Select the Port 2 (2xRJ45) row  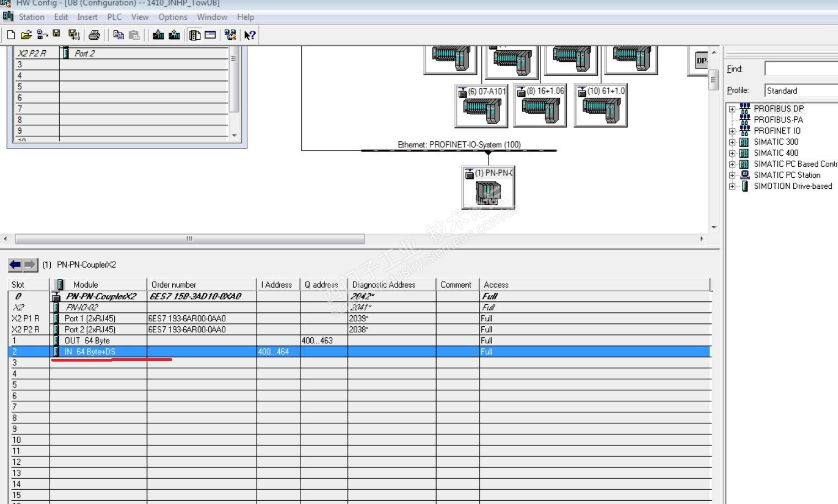point(361,330)
